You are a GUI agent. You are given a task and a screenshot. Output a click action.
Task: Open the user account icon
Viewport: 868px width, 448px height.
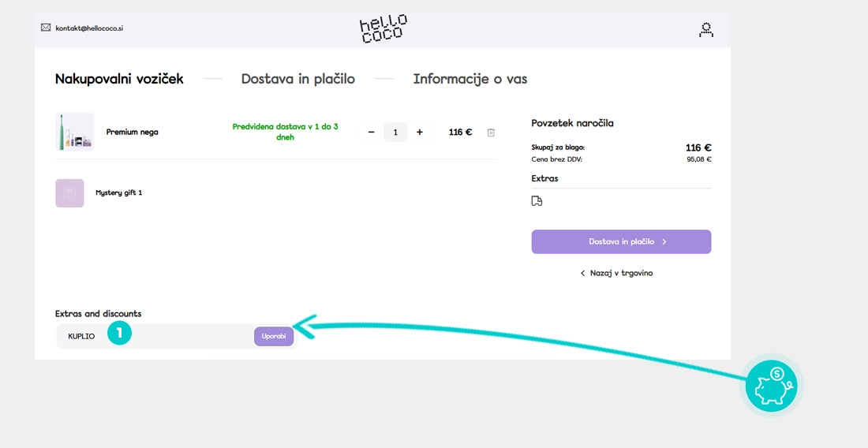[705, 30]
